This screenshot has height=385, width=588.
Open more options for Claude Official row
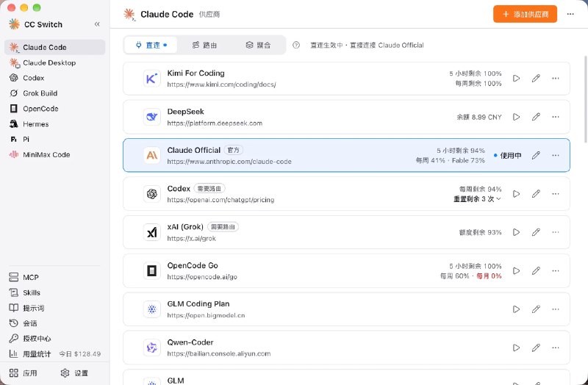tap(556, 155)
